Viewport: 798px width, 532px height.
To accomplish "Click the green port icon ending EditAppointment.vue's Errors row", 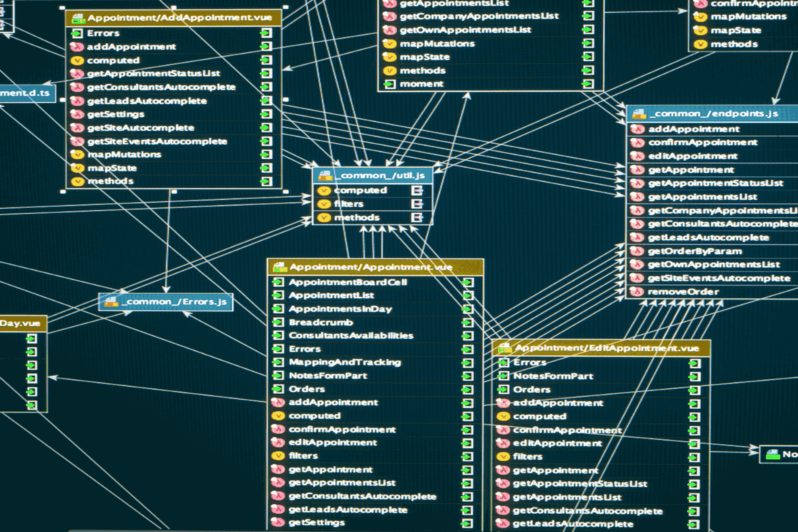I will 695,363.
